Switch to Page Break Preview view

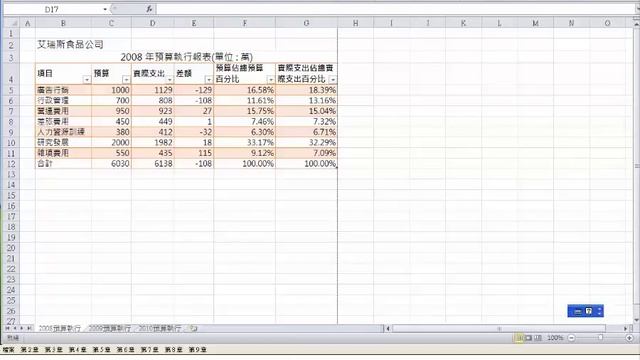point(538,338)
